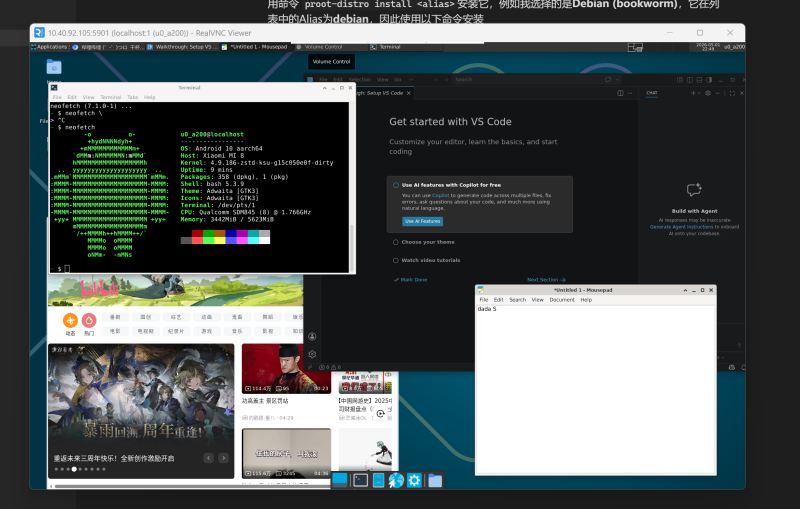This screenshot has height=509, width=800.
Task: Open web browser globe icon in dock
Action: click(x=396, y=480)
